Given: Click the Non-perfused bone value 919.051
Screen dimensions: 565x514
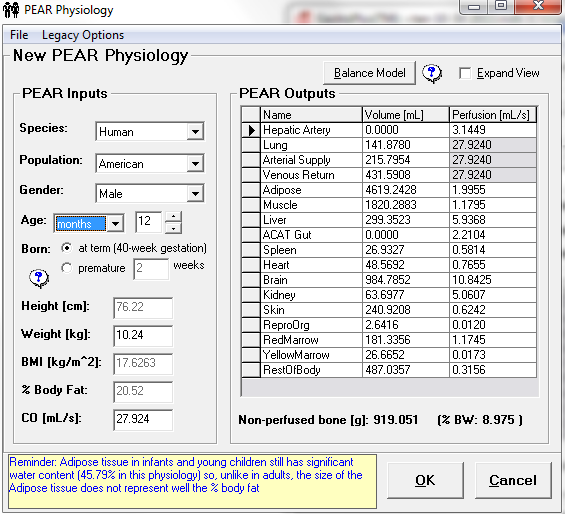Looking at the screenshot, I should coord(396,420).
